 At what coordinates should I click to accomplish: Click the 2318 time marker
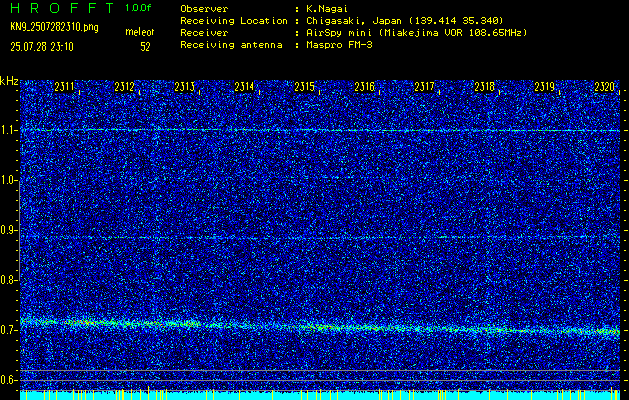coord(484,87)
